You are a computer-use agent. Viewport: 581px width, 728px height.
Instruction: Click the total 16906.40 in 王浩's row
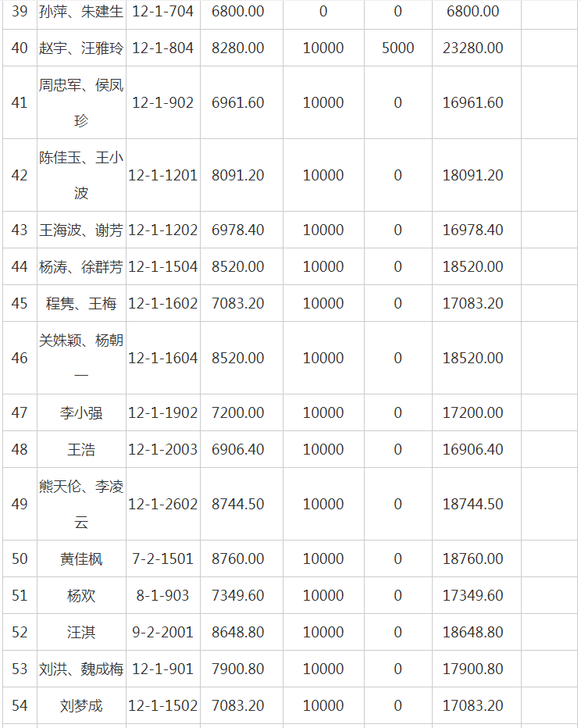[x=472, y=449]
